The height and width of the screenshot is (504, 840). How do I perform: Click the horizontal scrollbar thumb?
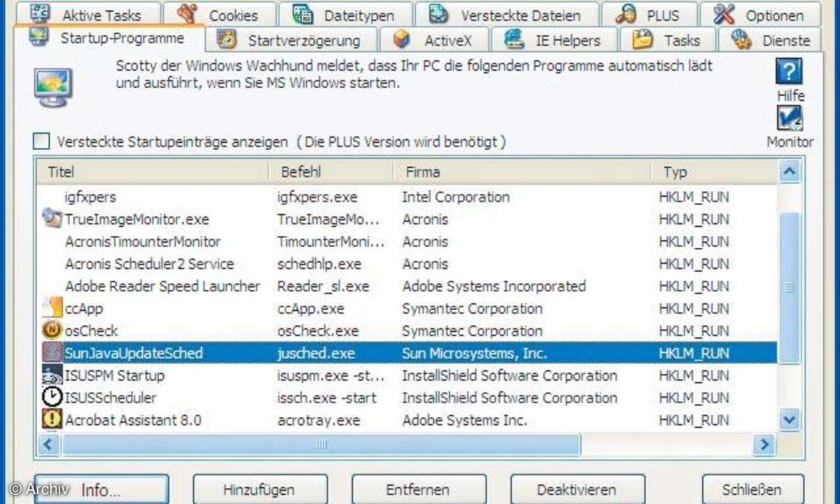321,444
